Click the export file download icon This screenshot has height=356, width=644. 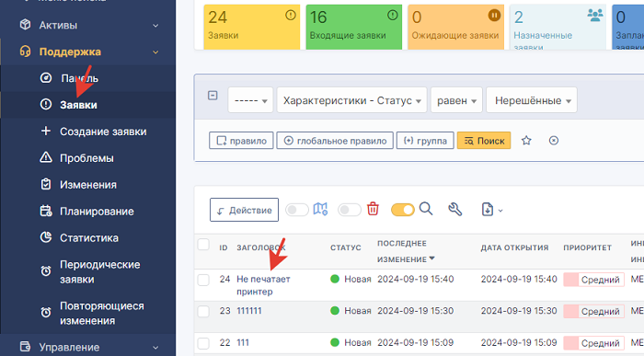tap(487, 209)
